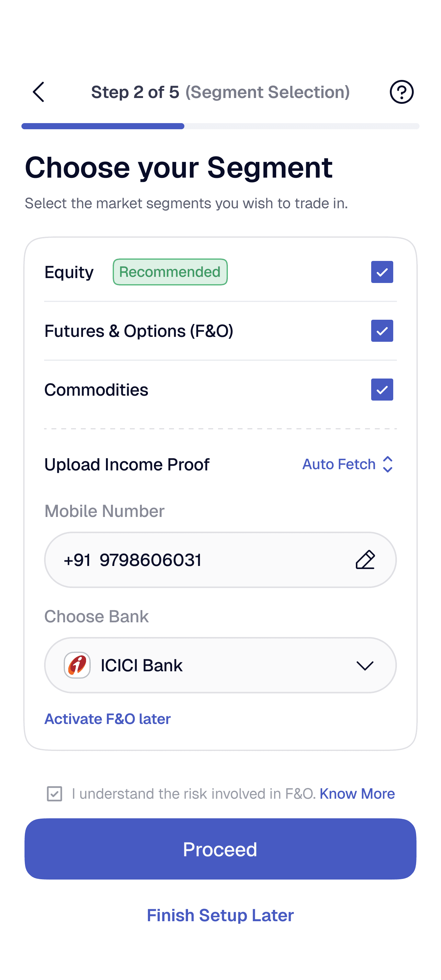Tap the up-down arrows beside Auto Fetch
This screenshot has width=441, height=980.
(387, 464)
